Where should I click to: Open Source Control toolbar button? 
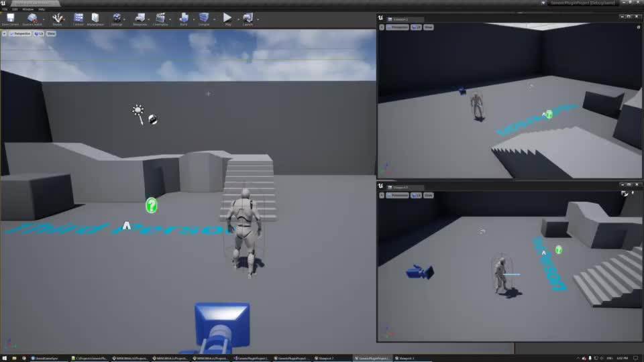[x=32, y=19]
